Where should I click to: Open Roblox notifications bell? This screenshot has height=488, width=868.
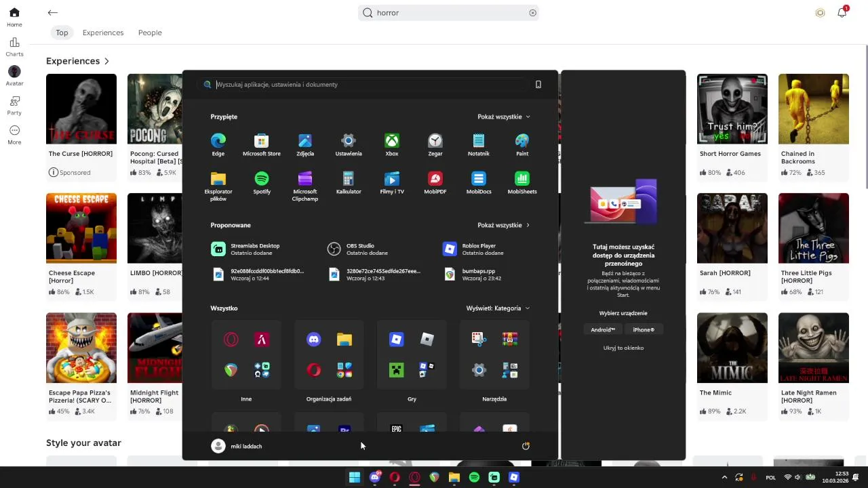842,12
